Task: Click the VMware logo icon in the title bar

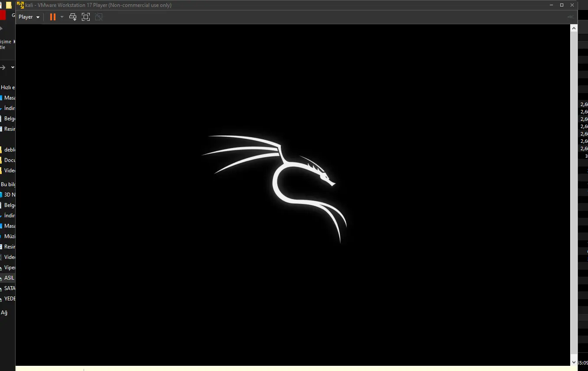Action: coord(20,5)
